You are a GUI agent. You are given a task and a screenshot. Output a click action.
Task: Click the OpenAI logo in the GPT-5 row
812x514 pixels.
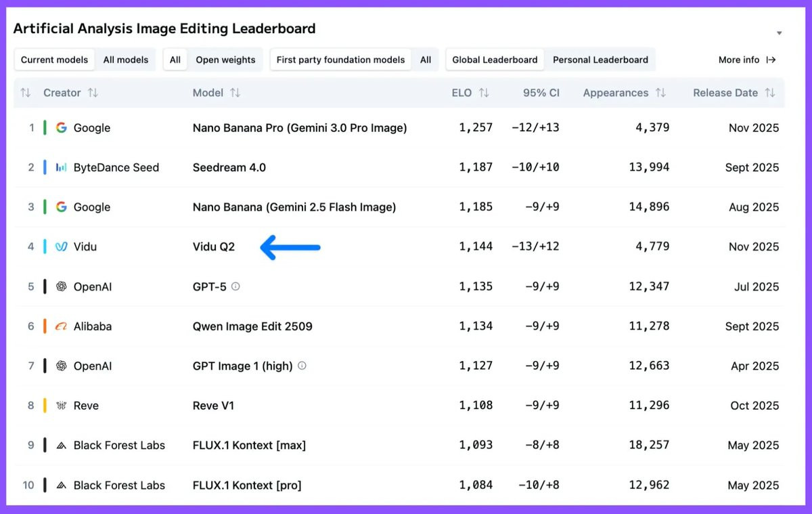tap(62, 286)
